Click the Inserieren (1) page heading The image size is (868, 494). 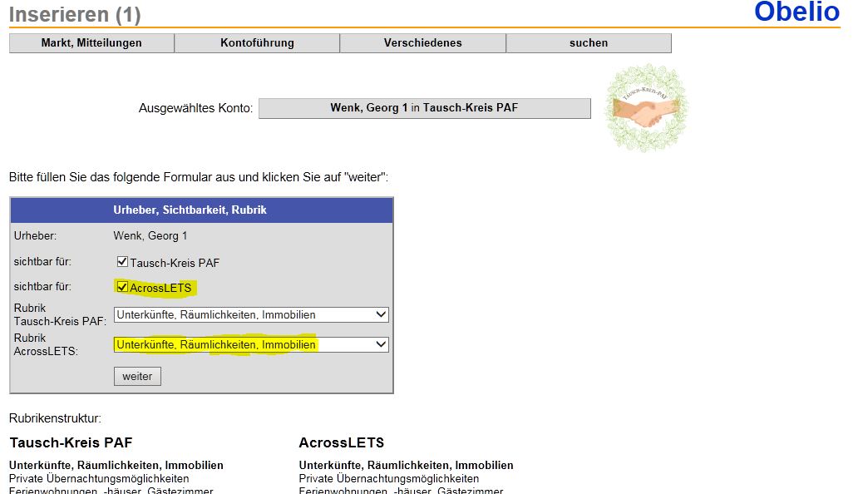(75, 15)
